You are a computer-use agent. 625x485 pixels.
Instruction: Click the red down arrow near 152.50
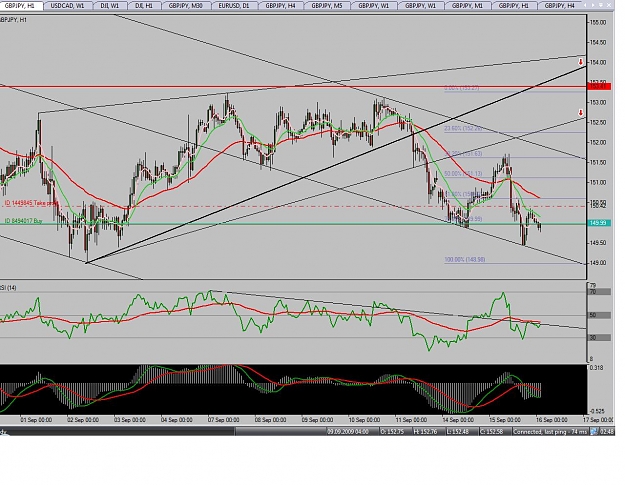[x=581, y=113]
